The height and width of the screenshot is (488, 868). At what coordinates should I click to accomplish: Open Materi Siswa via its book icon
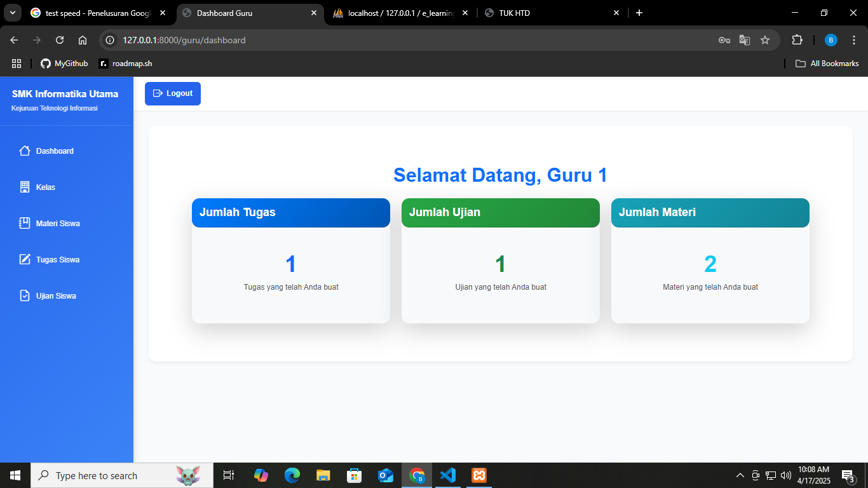click(x=25, y=224)
